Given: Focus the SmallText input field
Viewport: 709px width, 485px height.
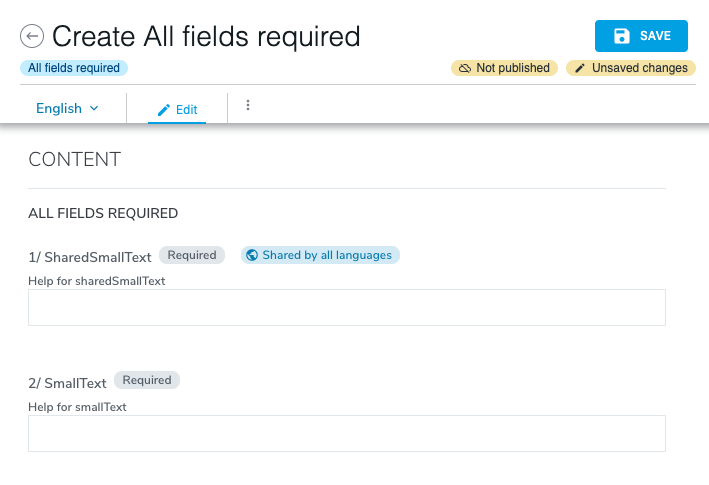Looking at the screenshot, I should click(x=347, y=433).
